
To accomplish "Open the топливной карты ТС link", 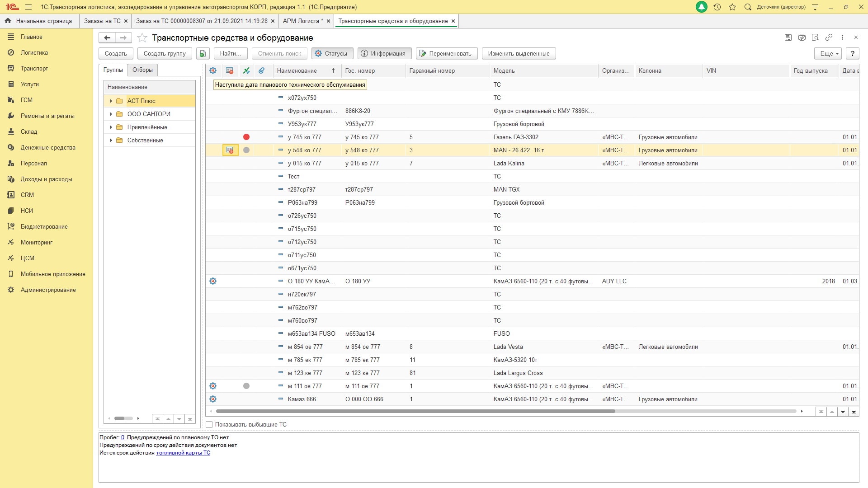I will point(183,453).
